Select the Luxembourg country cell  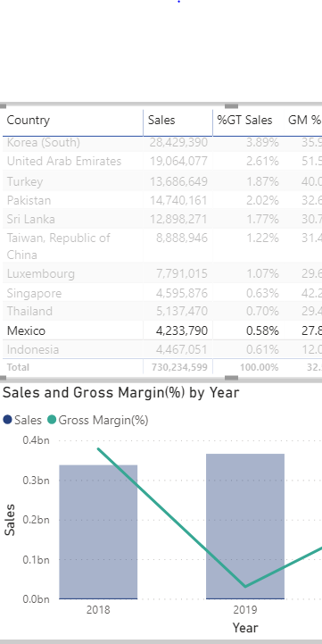point(41,273)
